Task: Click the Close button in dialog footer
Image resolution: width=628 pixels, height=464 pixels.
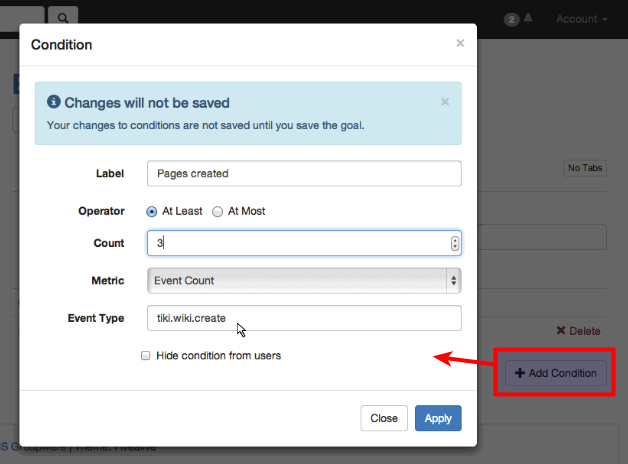Action: [384, 418]
